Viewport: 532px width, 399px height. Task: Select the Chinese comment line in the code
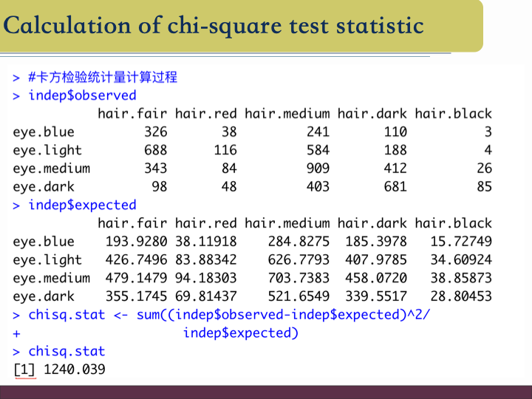coord(102,77)
